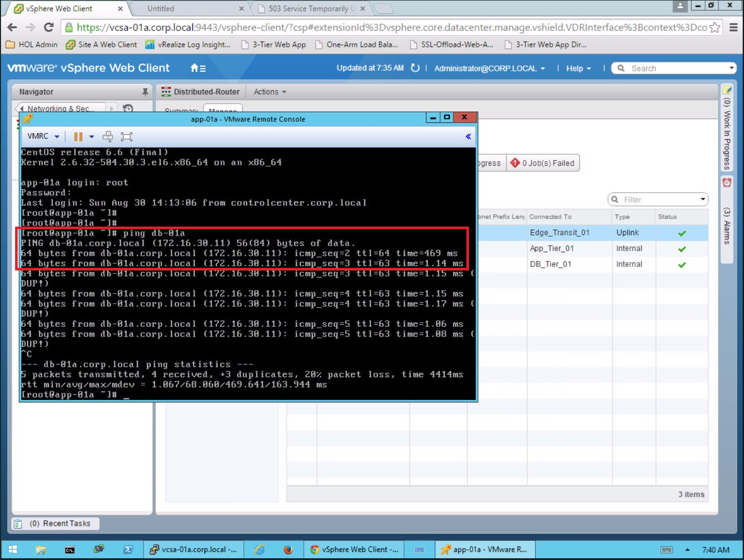Open the on-screen keyboard tray icon
This screenshot has width=744, height=560.
(666, 549)
